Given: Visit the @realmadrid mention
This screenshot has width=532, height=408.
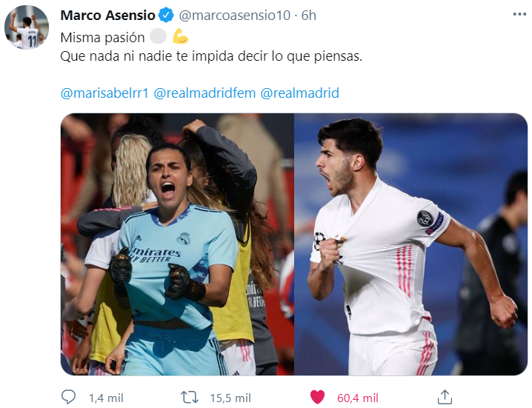Looking at the screenshot, I should [299, 93].
